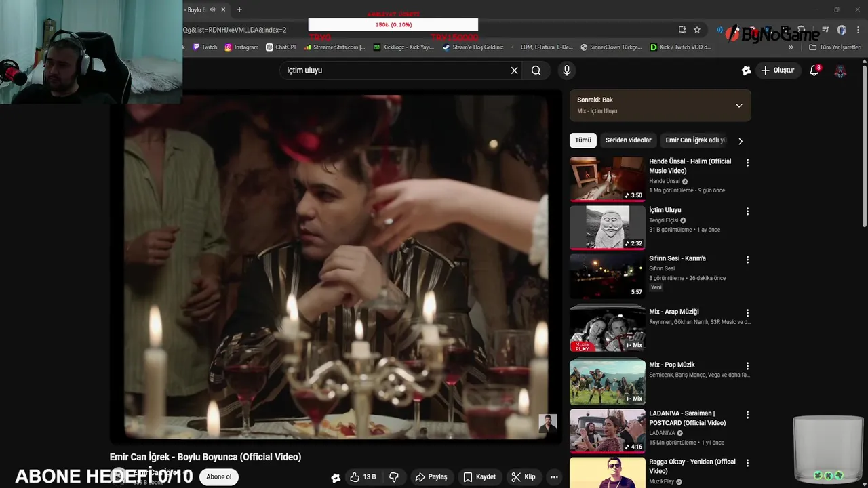Click Oluştur create button
The height and width of the screenshot is (488, 868).
pyautogui.click(x=777, y=70)
